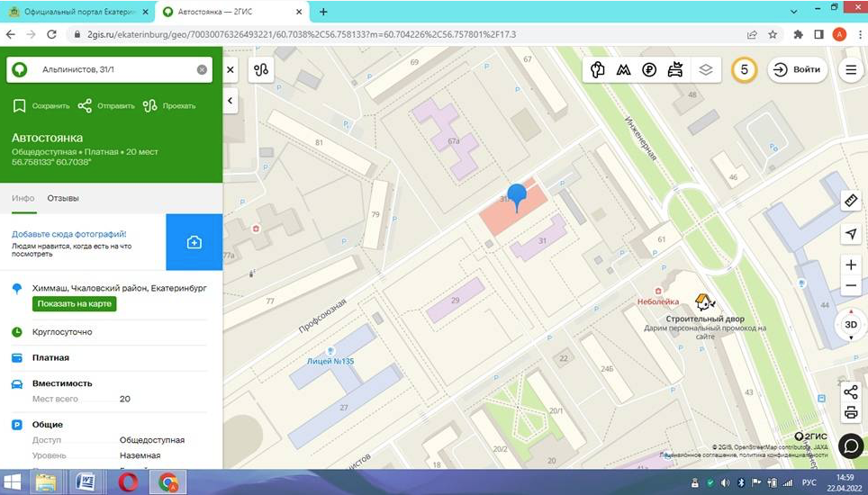Bookmark this page with the star icon
The image size is (868, 495).
[773, 34]
